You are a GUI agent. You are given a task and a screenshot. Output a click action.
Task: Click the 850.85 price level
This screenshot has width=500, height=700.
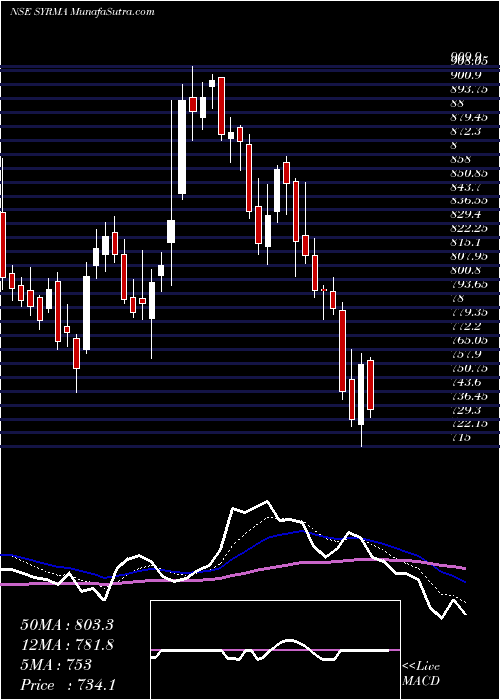click(x=468, y=173)
